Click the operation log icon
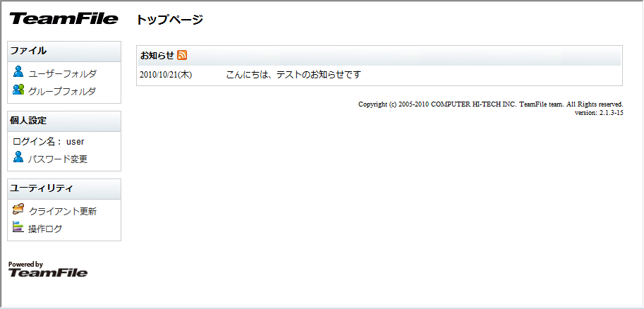This screenshot has width=644, height=309. click(18, 227)
